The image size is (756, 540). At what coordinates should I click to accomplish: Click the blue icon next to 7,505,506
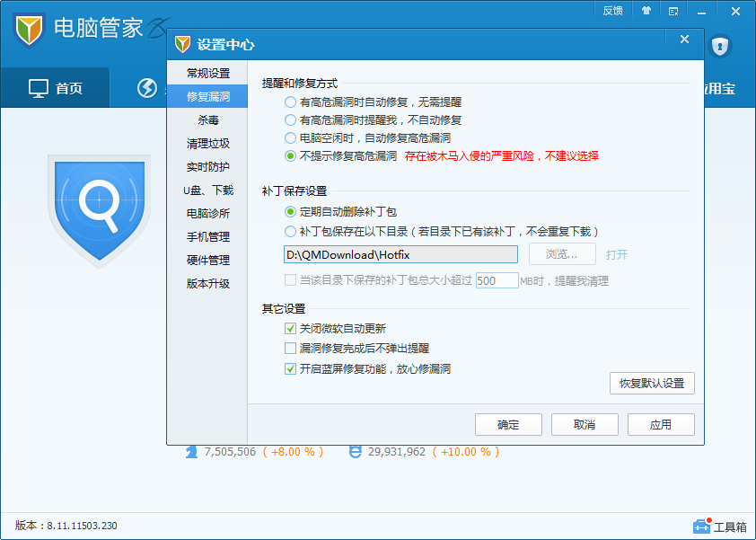point(192,452)
